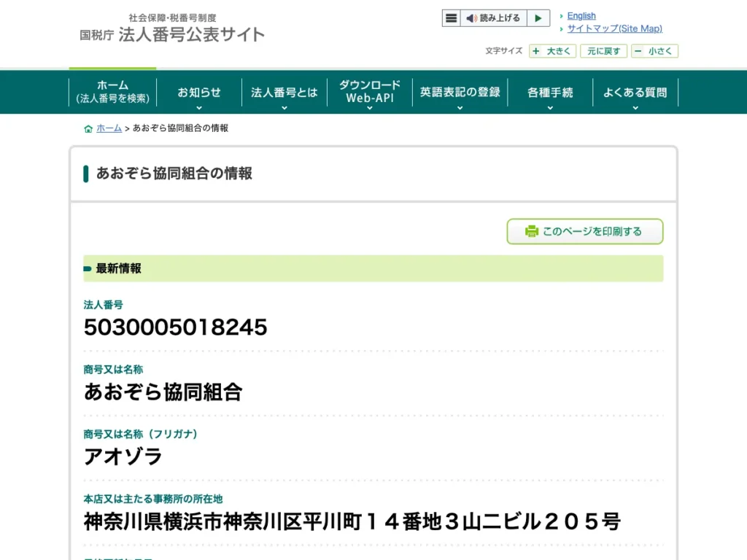Open the 各種手続 menu

click(550, 92)
